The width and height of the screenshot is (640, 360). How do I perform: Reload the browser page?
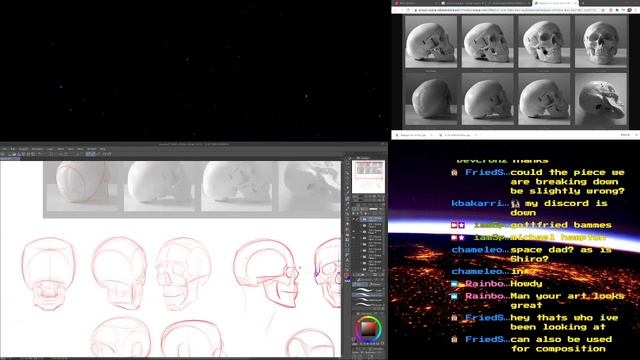tap(408, 10)
